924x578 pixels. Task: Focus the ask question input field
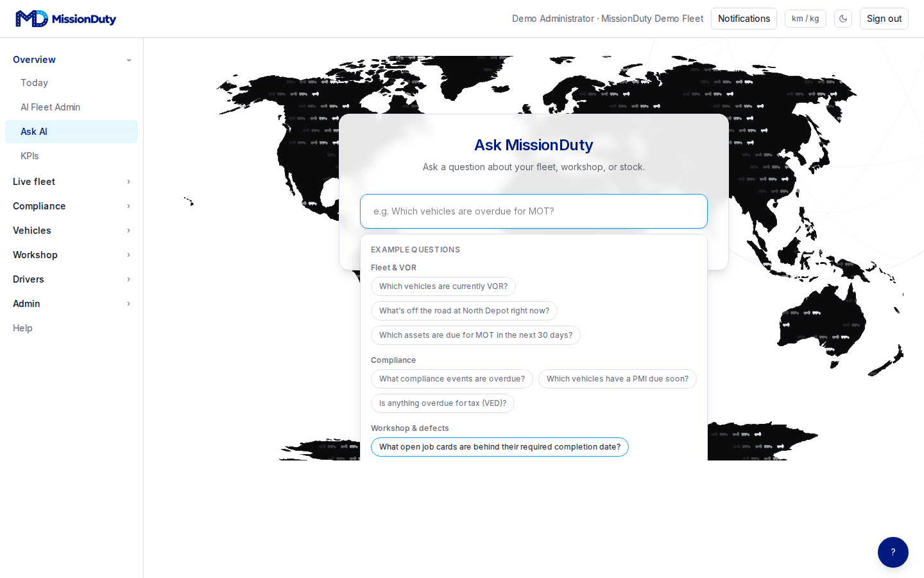[x=534, y=211]
